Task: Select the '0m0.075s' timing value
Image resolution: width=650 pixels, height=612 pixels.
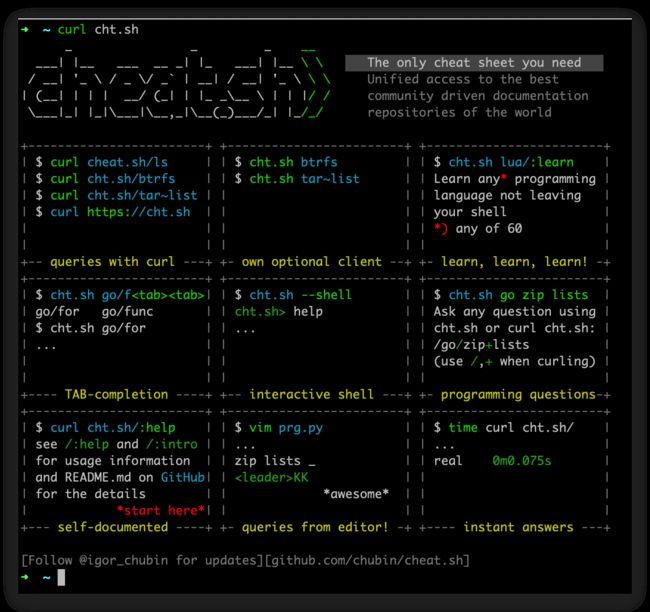Action: click(522, 461)
